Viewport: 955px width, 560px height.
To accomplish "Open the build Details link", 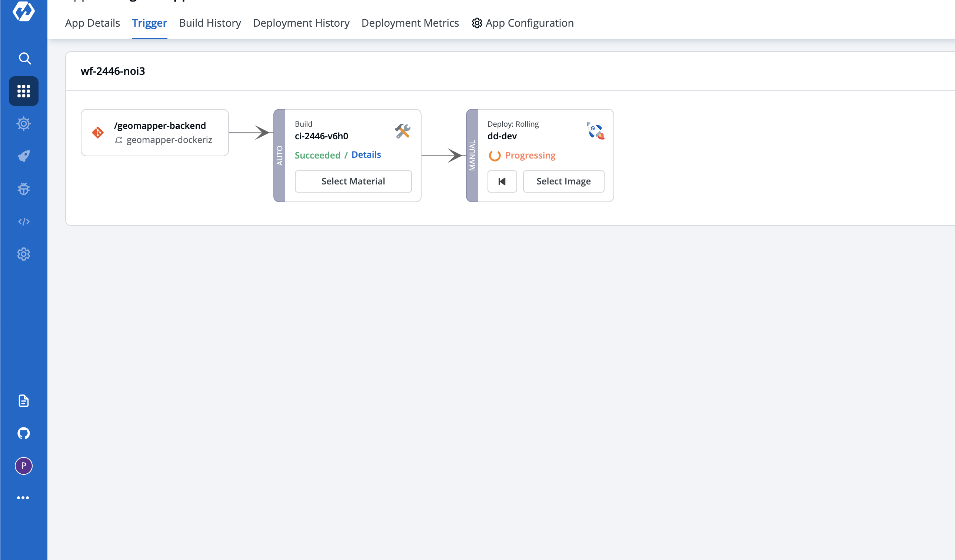I will pyautogui.click(x=366, y=154).
